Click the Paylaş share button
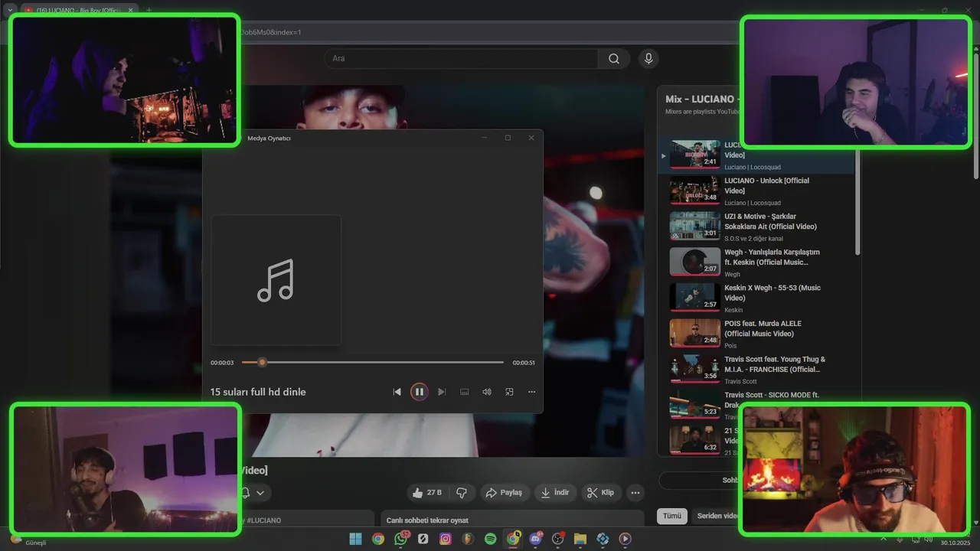 tap(504, 493)
